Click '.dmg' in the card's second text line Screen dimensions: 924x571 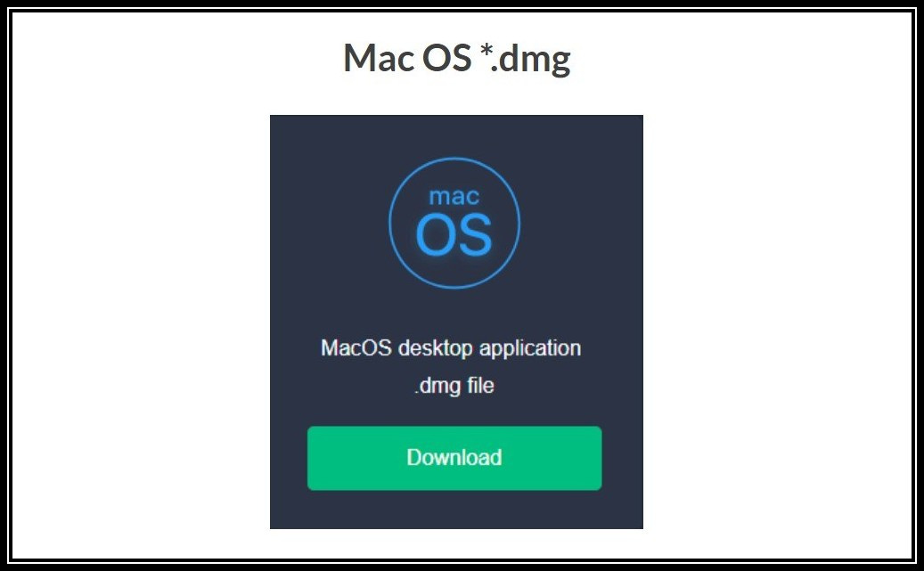(437, 387)
